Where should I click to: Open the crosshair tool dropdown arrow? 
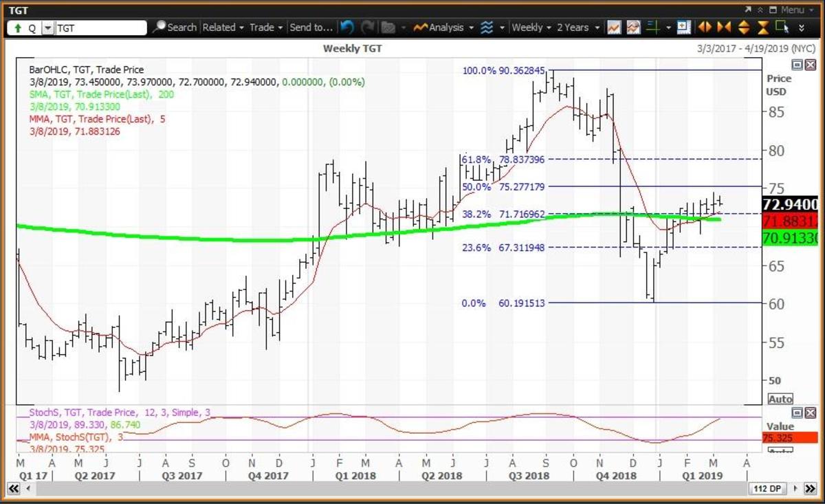pos(668,28)
